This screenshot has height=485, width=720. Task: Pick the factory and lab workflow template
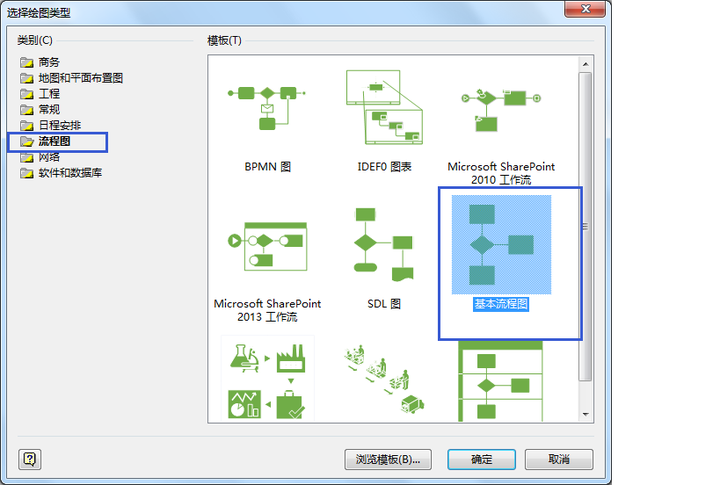[267, 381]
